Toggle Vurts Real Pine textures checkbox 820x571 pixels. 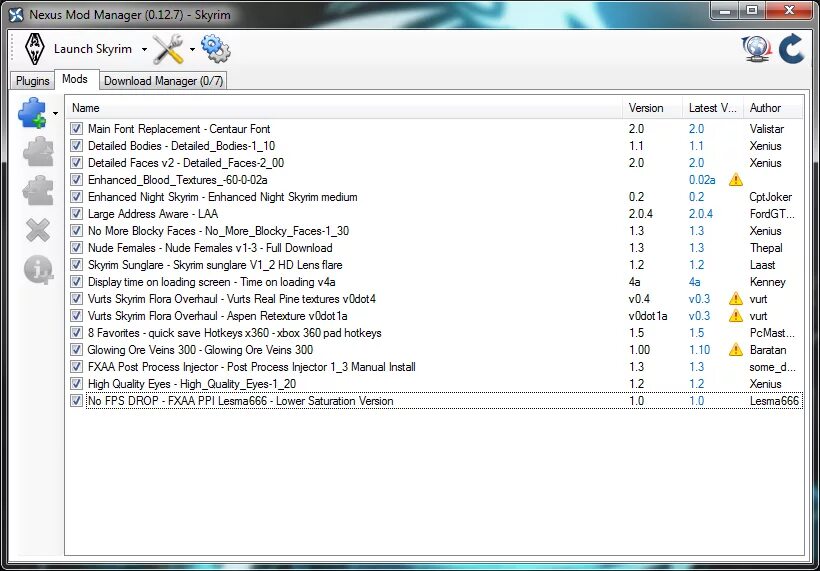pyautogui.click(x=76, y=299)
